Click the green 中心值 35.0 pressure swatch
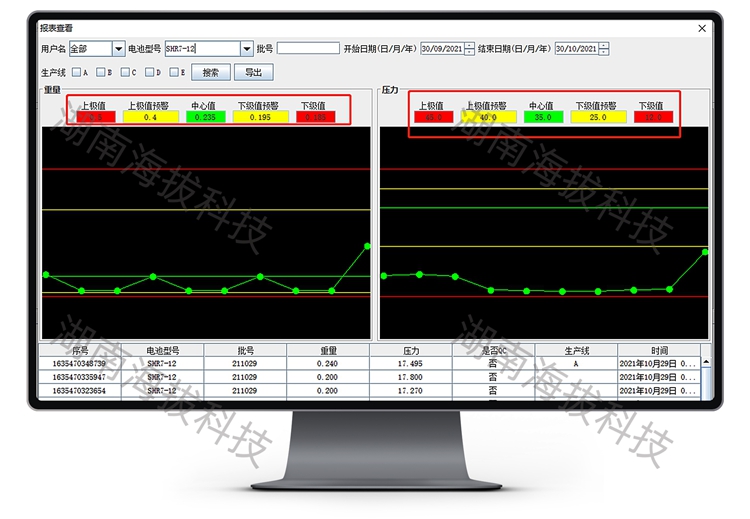 click(541, 117)
